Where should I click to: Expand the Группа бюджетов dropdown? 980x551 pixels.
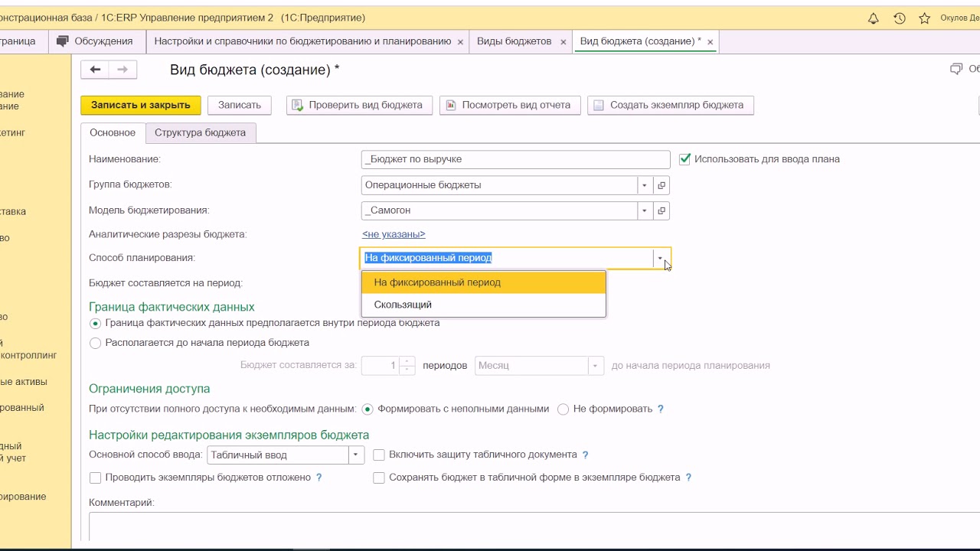(645, 185)
